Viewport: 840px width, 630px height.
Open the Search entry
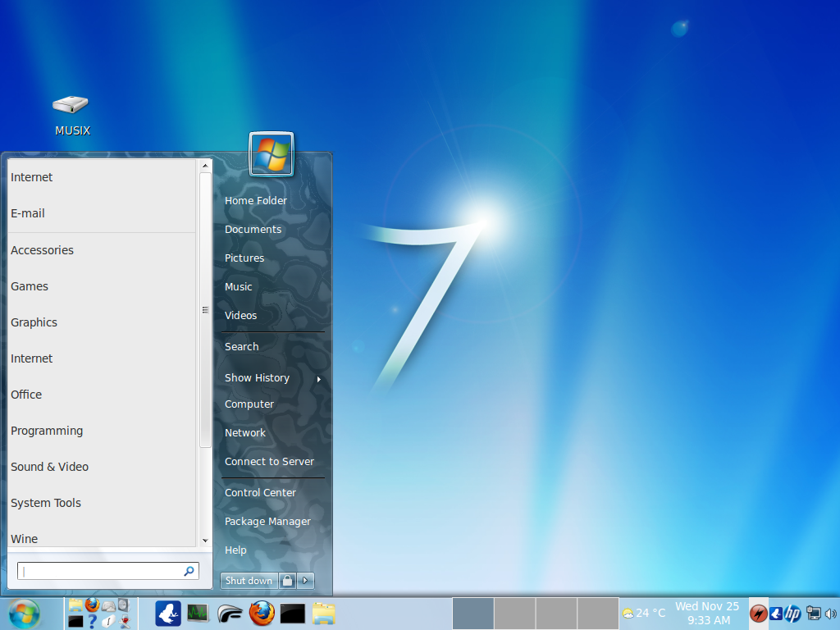(272, 347)
